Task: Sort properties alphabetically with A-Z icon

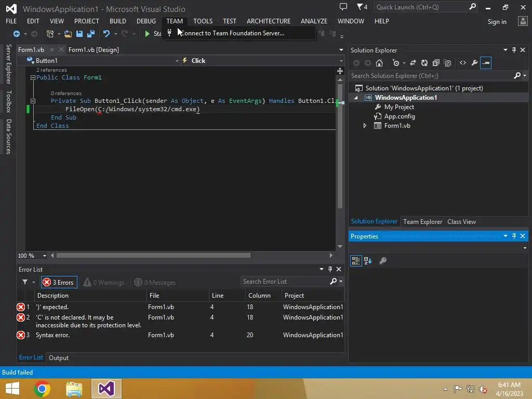Action: [x=368, y=261]
